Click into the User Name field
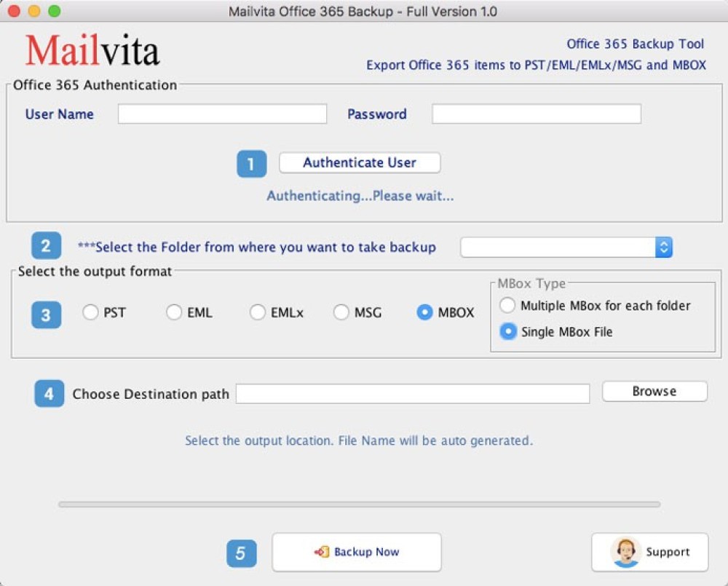Image resolution: width=728 pixels, height=586 pixels. pyautogui.click(x=222, y=114)
